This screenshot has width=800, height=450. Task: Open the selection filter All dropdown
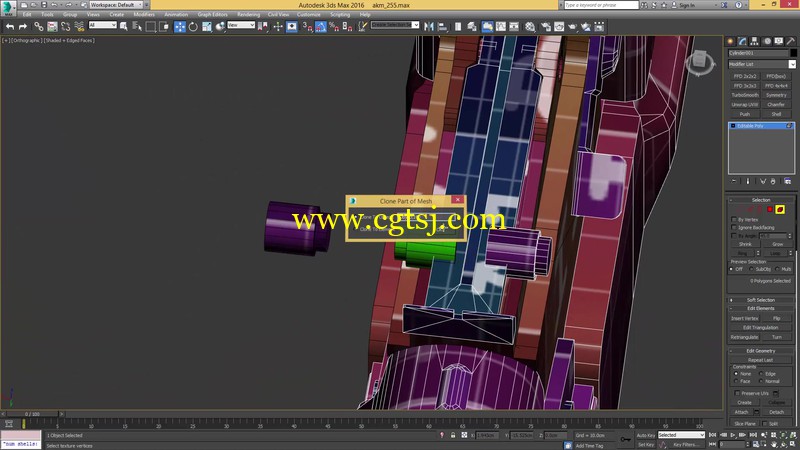click(x=102, y=25)
